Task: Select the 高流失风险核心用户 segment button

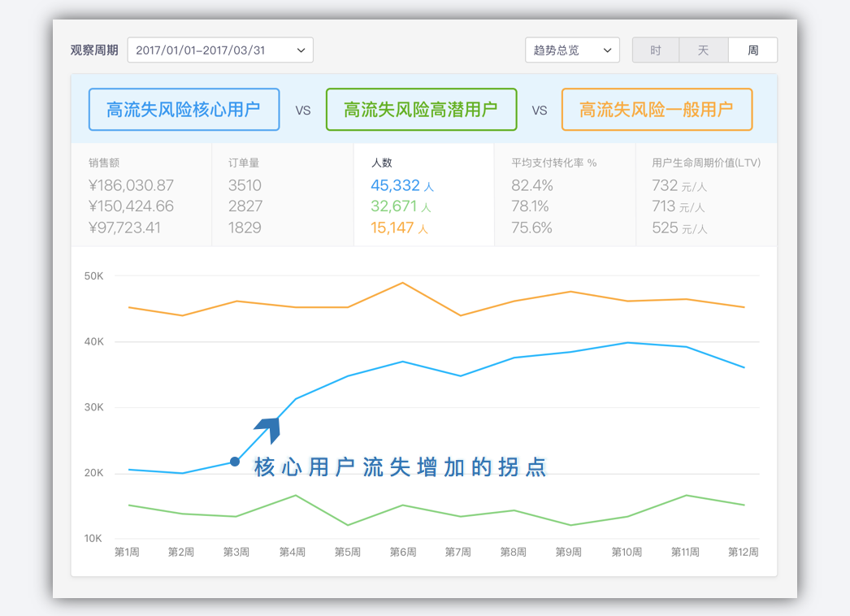Action: point(184,109)
